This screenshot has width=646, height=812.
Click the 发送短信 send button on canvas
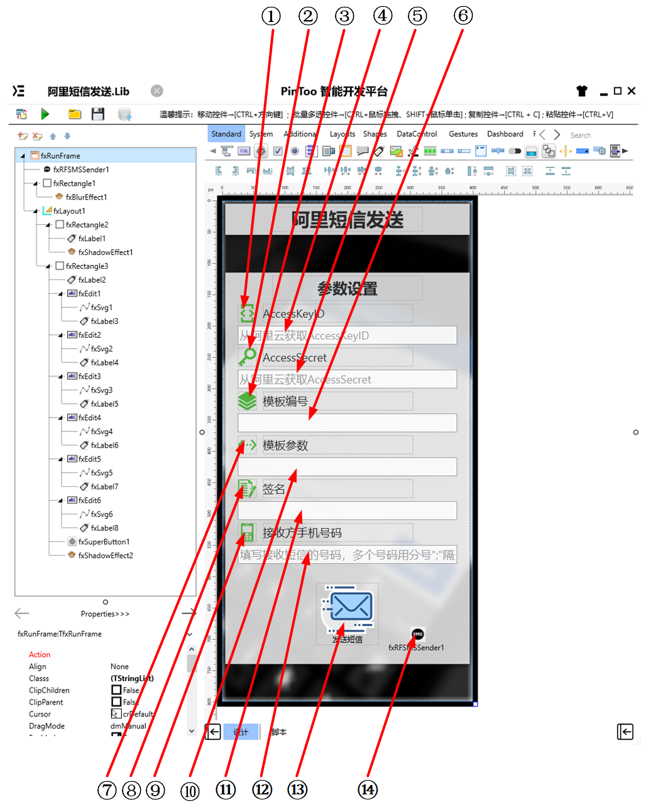coord(348,614)
